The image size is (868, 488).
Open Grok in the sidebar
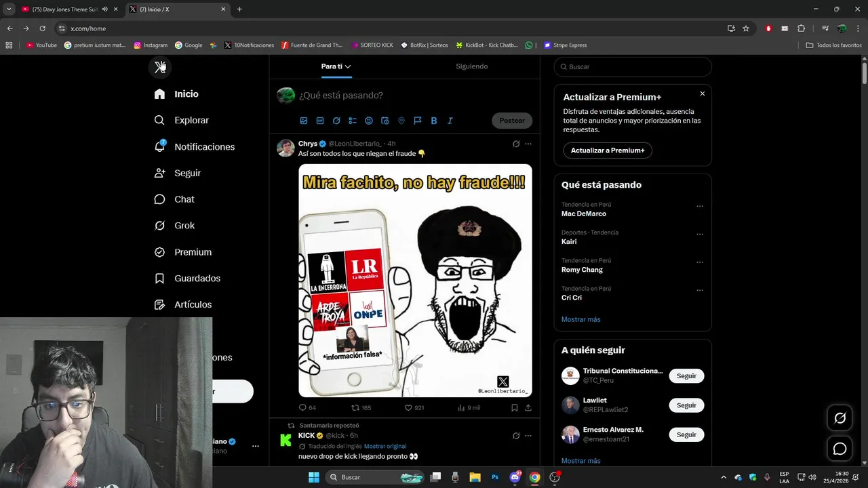pos(175,226)
